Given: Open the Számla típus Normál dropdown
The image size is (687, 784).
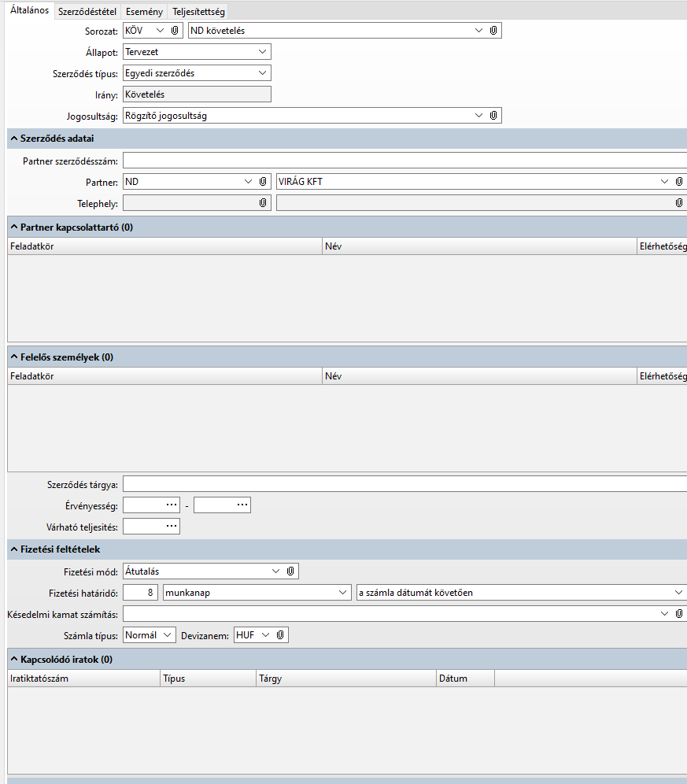Looking at the screenshot, I should [x=168, y=635].
